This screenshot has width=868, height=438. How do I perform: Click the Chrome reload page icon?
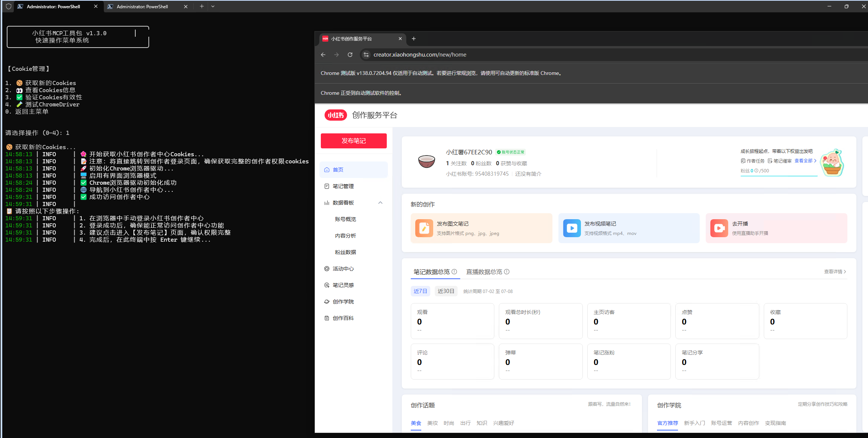click(350, 55)
